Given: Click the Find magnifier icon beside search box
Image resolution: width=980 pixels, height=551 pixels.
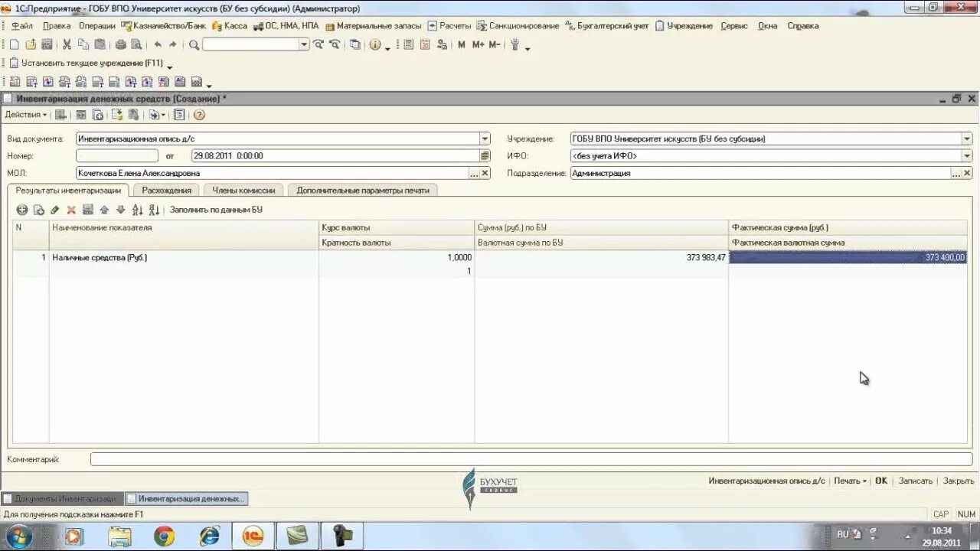Looking at the screenshot, I should (x=194, y=45).
